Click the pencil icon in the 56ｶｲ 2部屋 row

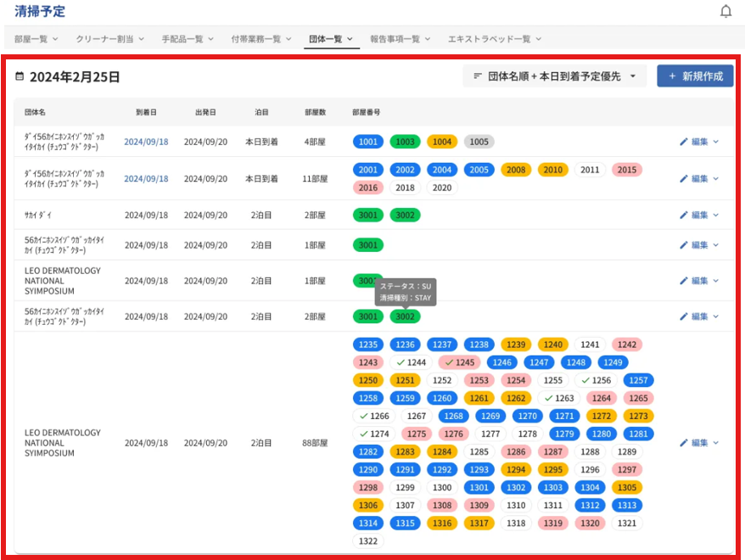tap(684, 316)
